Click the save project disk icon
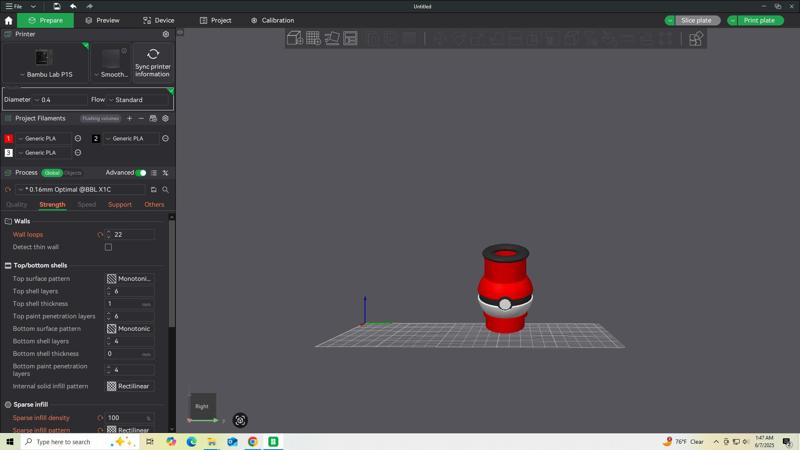This screenshot has width=800, height=450. (x=57, y=6)
